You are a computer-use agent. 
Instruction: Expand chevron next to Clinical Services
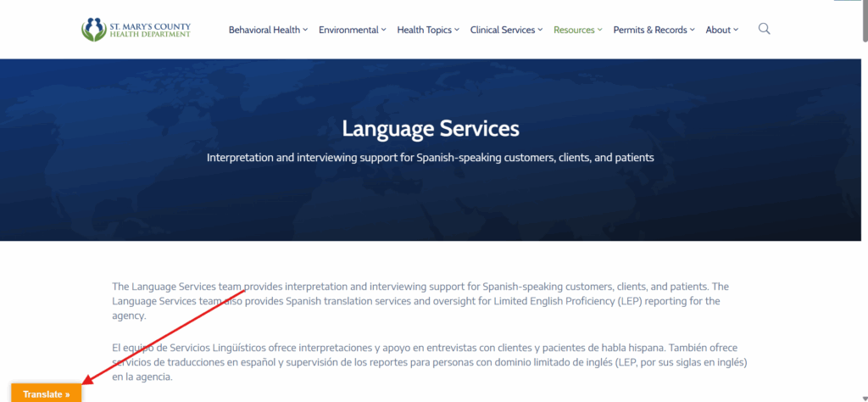[540, 30]
